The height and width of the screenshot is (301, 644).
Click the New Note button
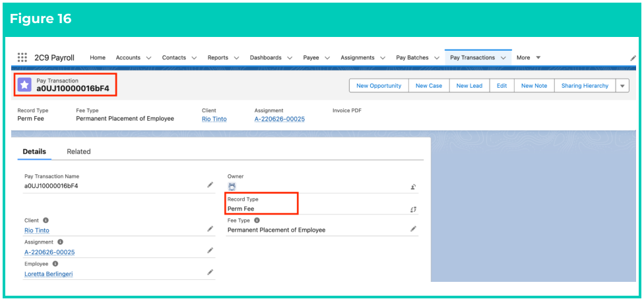[534, 86]
